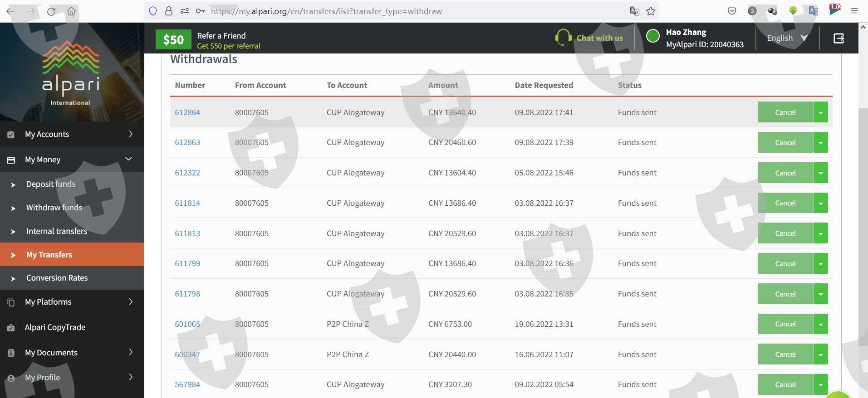Click the logout icon in header
Viewport: 868px width, 398px height.
[x=839, y=39]
